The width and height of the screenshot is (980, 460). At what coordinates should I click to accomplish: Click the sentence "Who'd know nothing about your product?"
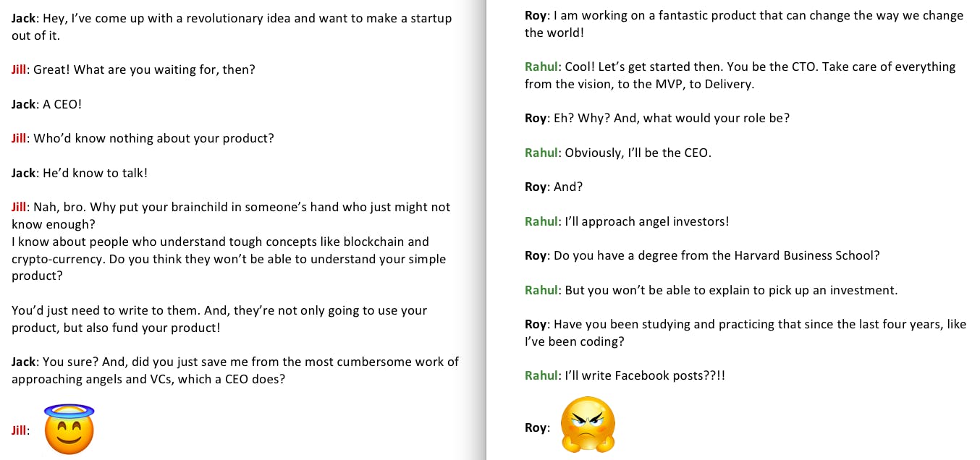pyautogui.click(x=153, y=138)
